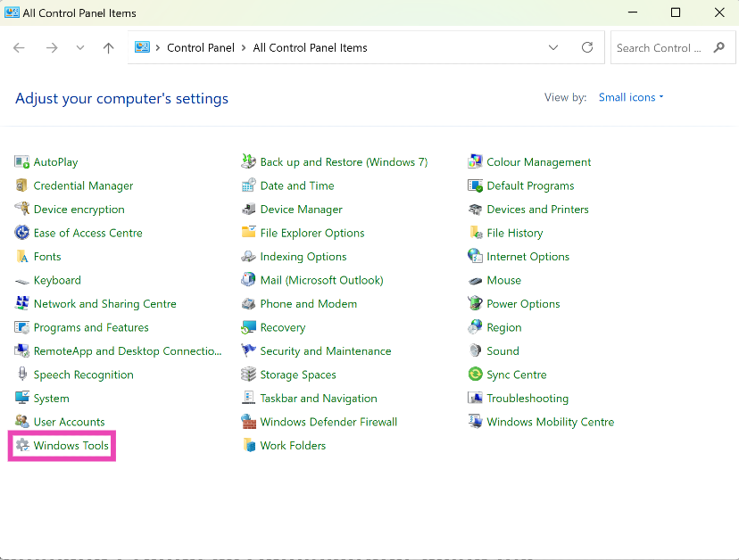Click the Windows Tools gear icon
The image size is (739, 560).
point(22,446)
